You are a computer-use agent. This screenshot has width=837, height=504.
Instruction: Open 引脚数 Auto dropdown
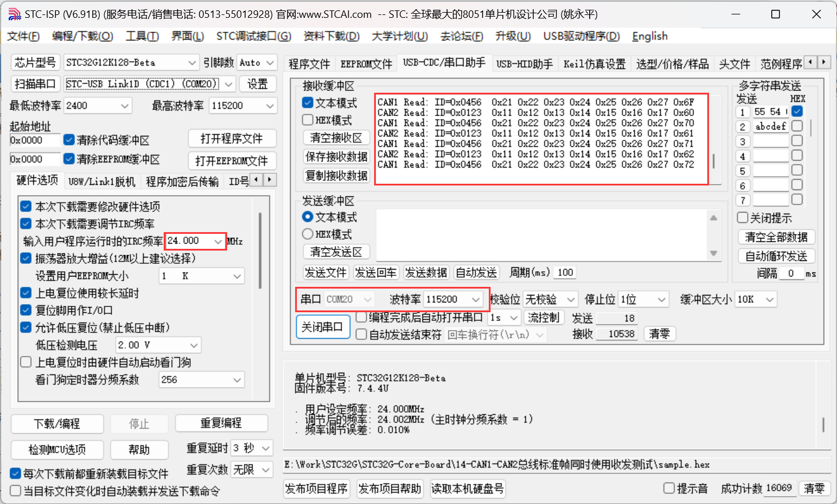tap(257, 62)
